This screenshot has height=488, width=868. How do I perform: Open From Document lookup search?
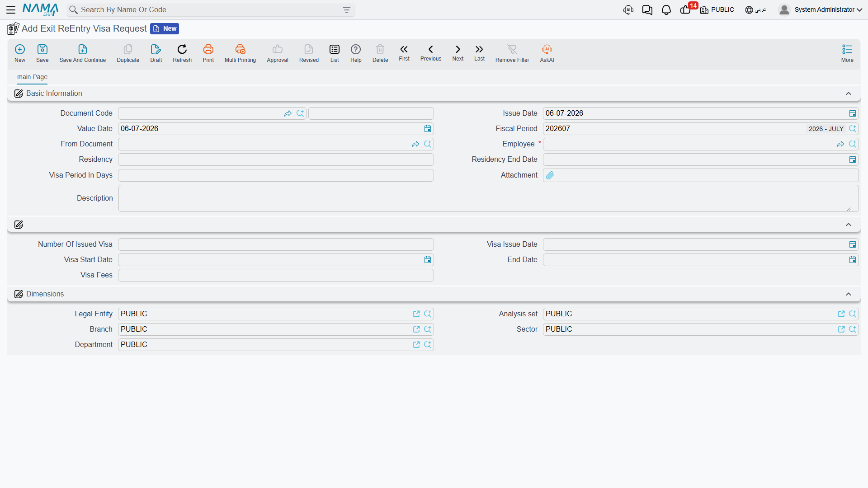tap(428, 144)
